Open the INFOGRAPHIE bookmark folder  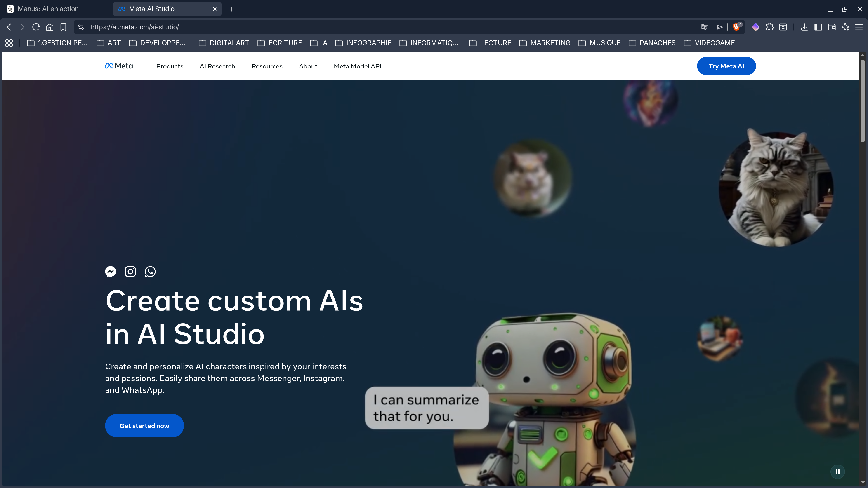363,43
